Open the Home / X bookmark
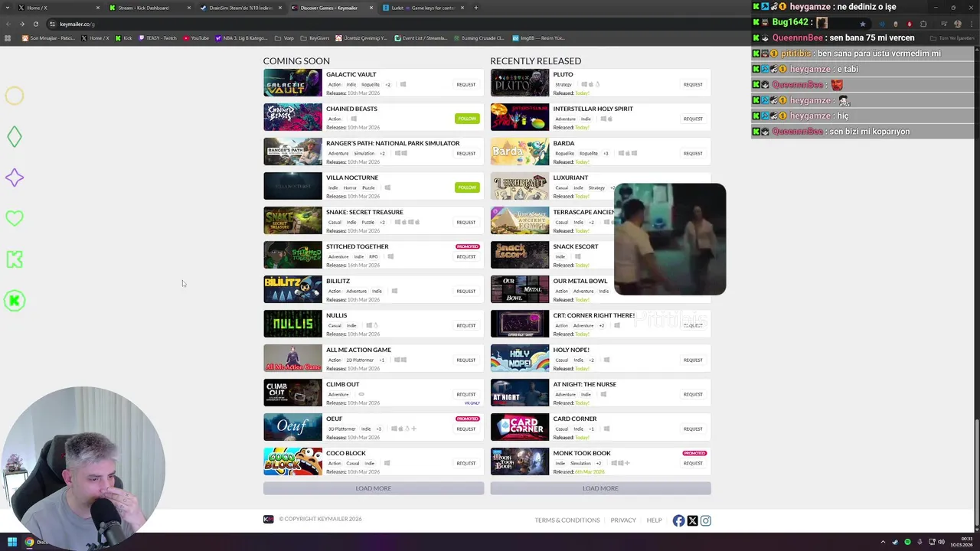Screen dimensions: 980x551 coord(96,38)
